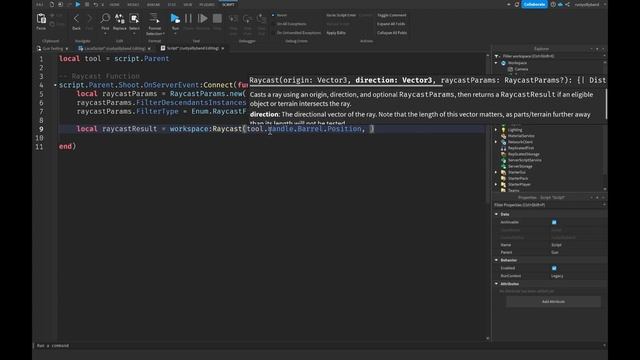The width and height of the screenshot is (640, 360).
Task: Expand the NetworkClient tree node
Action: pos(496,142)
